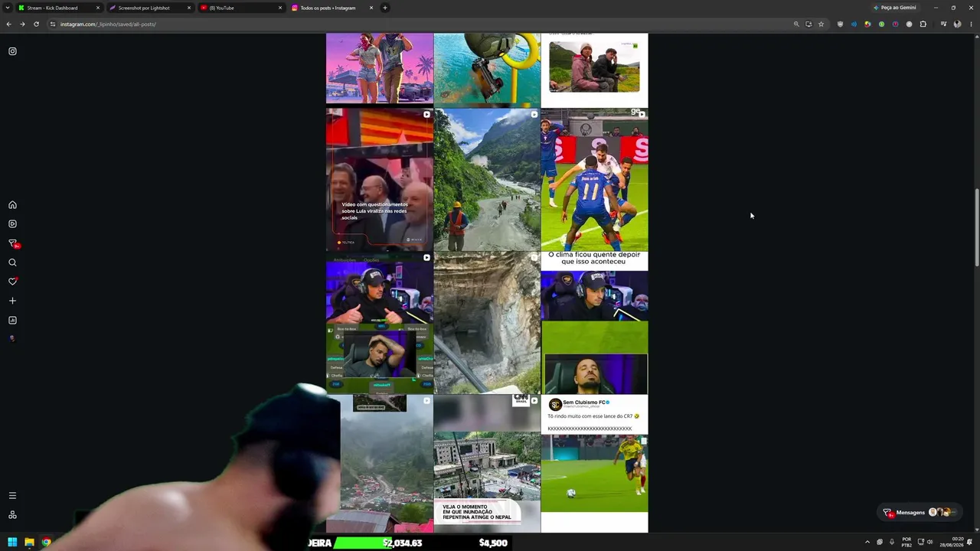Viewport: 980px width, 551px height.
Task: Select the Todos os posts Instagram tab
Action: pos(332,8)
